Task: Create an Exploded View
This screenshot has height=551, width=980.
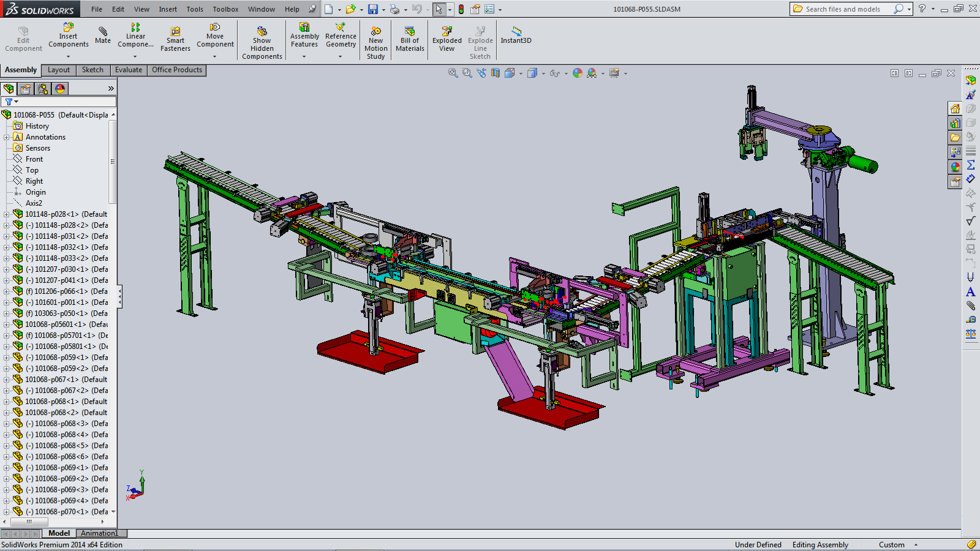Action: click(447, 40)
